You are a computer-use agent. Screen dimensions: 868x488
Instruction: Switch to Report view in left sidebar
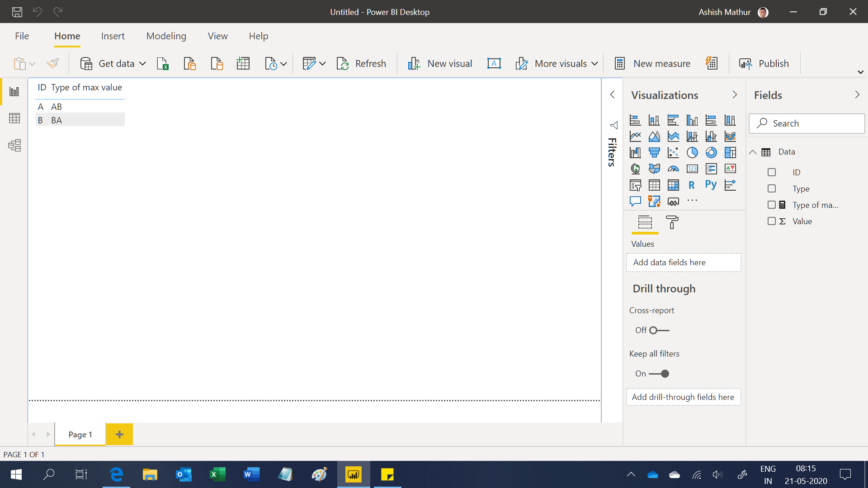tap(14, 91)
